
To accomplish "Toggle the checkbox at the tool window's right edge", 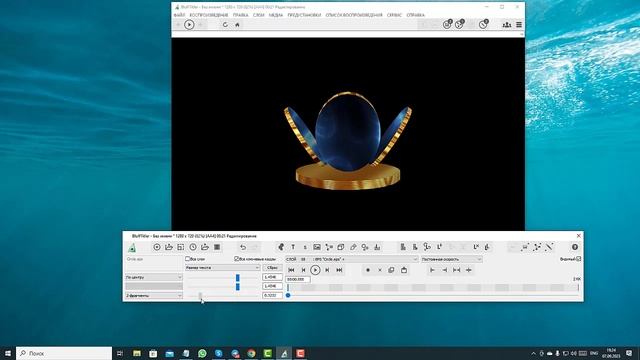I will click(578, 259).
